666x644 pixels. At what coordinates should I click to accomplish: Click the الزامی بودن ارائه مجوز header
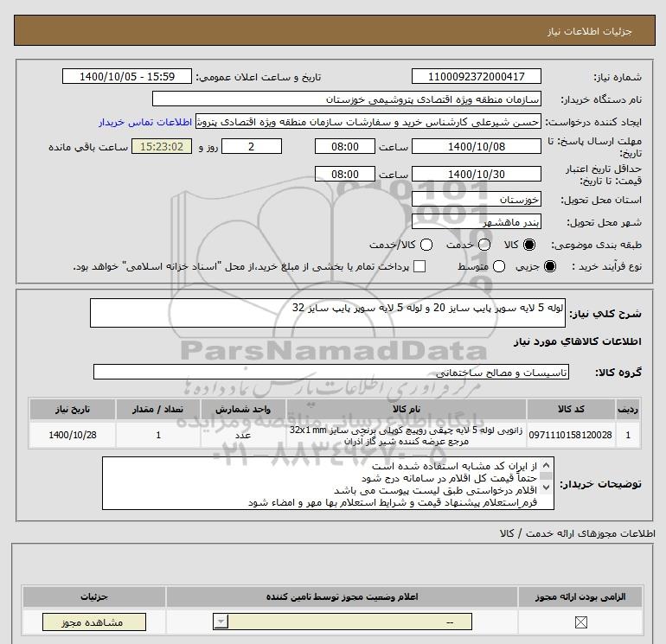tap(580, 596)
